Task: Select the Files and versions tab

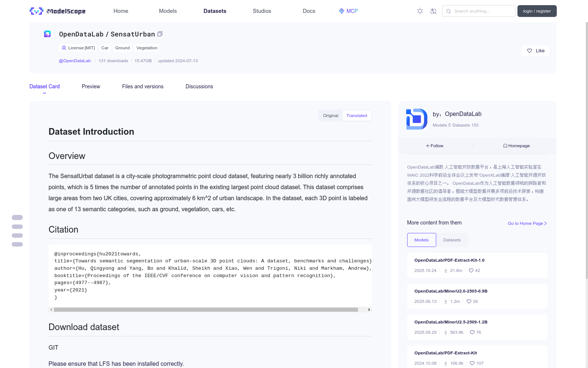Action: pos(143,86)
